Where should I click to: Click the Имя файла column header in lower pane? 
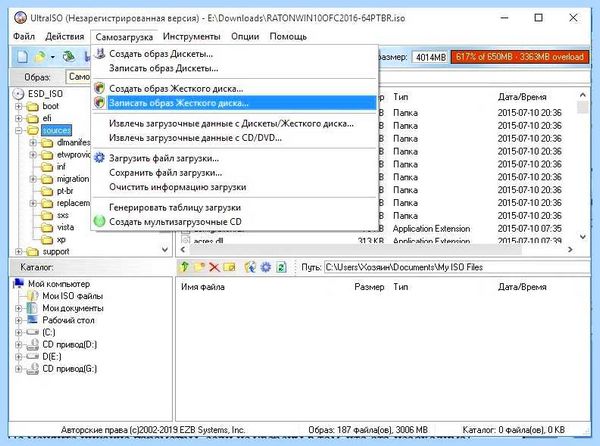(202, 287)
